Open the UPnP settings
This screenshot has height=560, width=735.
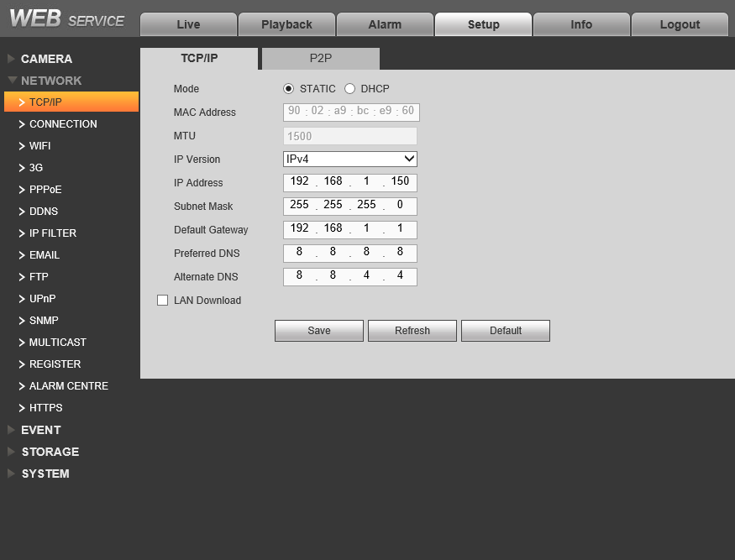click(x=42, y=299)
